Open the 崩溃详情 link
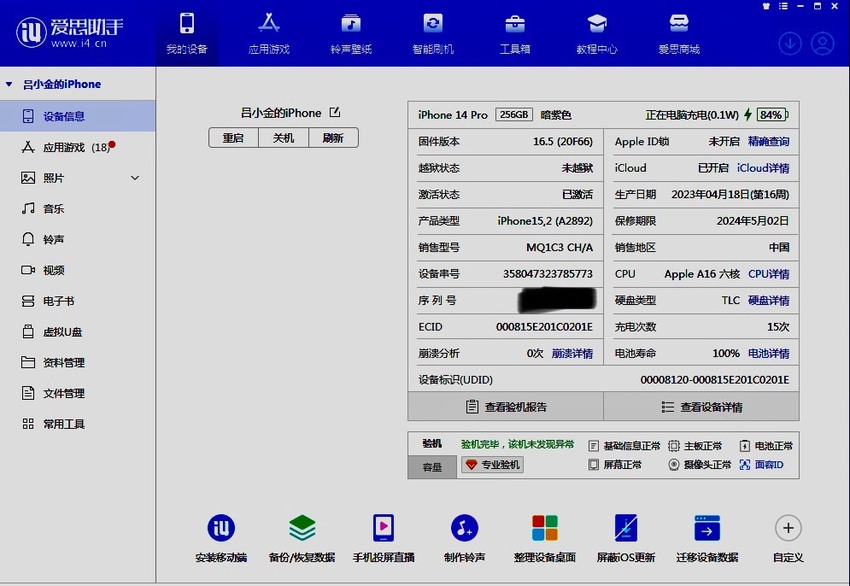This screenshot has width=850, height=586. tap(572, 353)
